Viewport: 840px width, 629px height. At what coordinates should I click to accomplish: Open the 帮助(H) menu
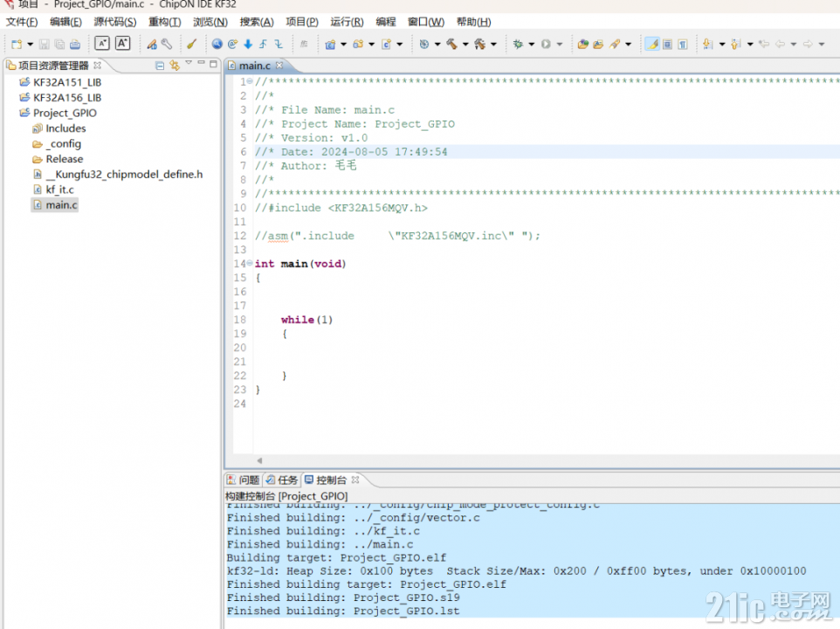point(473,22)
